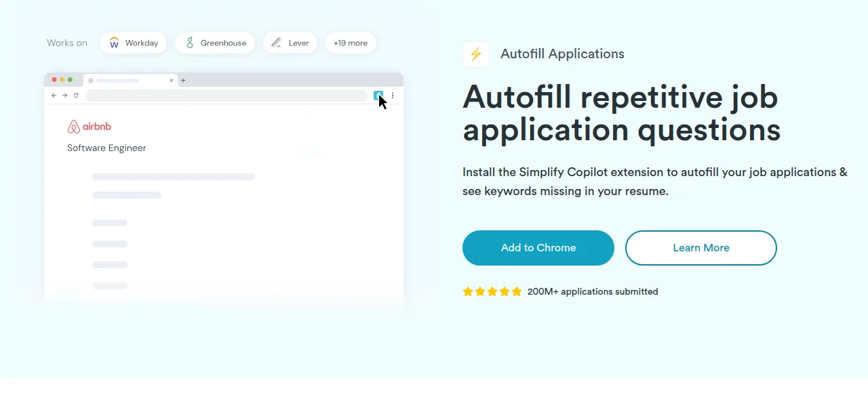
Task: Select the Workday platform chip
Action: tap(134, 43)
